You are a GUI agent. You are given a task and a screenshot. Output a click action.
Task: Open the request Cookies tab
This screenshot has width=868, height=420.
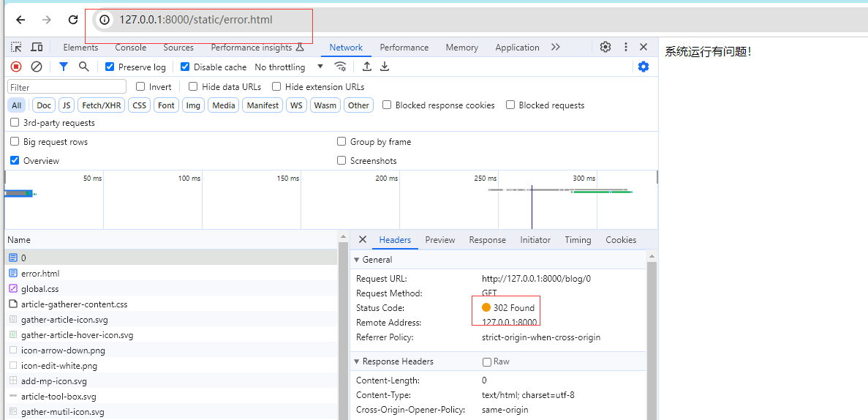click(621, 240)
